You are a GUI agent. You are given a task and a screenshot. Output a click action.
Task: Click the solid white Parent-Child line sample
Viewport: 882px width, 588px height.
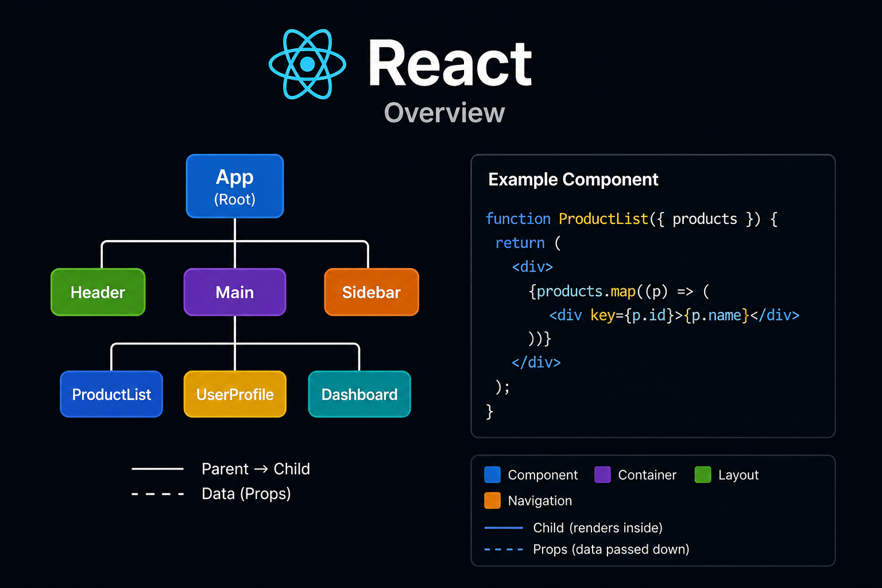(157, 469)
